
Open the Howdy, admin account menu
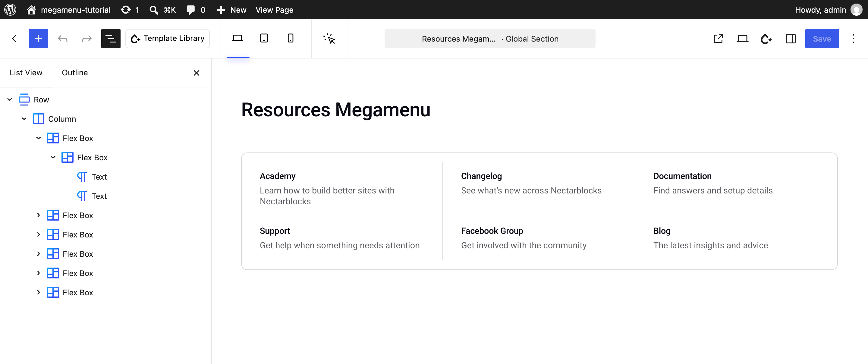coord(828,9)
